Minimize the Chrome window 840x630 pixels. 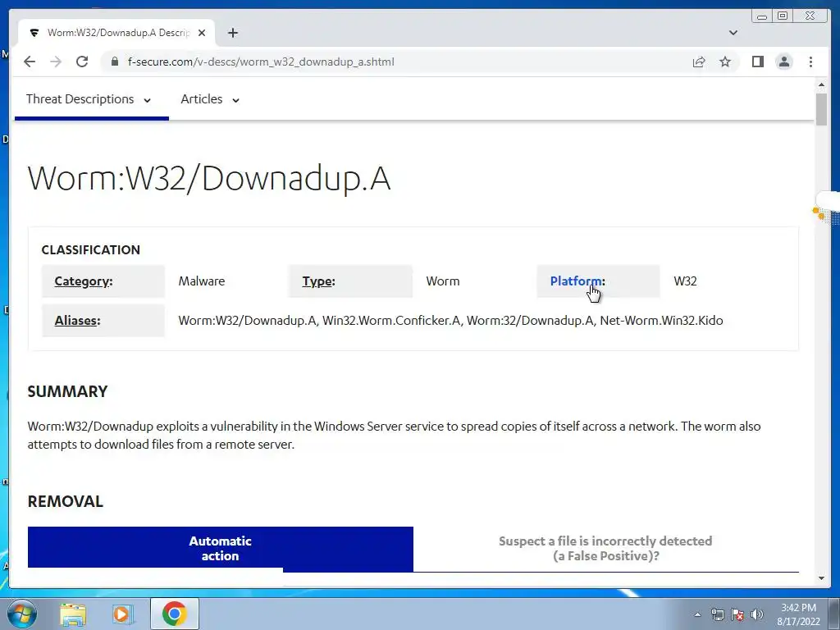[x=762, y=16]
